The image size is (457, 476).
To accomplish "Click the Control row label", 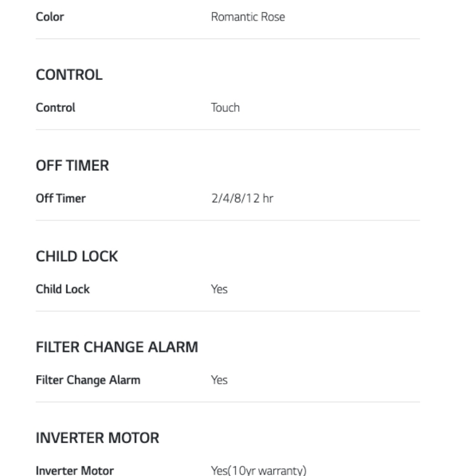I will 56,108.
